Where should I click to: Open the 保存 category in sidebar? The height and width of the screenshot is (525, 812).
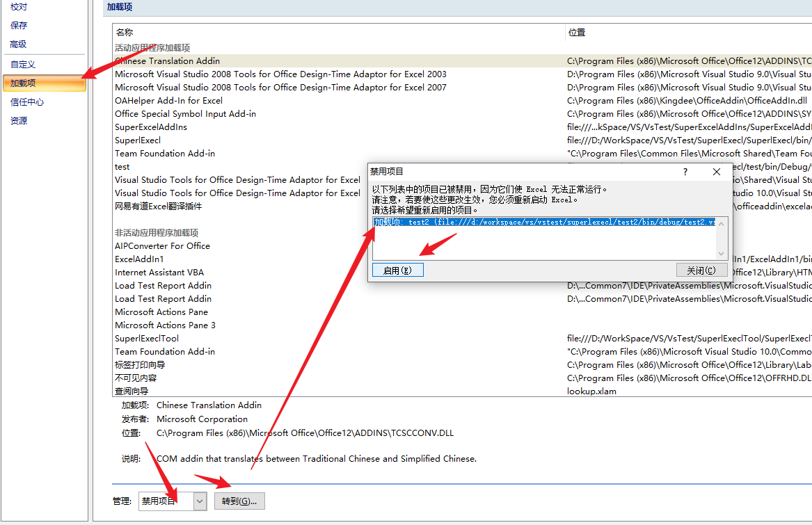click(x=19, y=25)
